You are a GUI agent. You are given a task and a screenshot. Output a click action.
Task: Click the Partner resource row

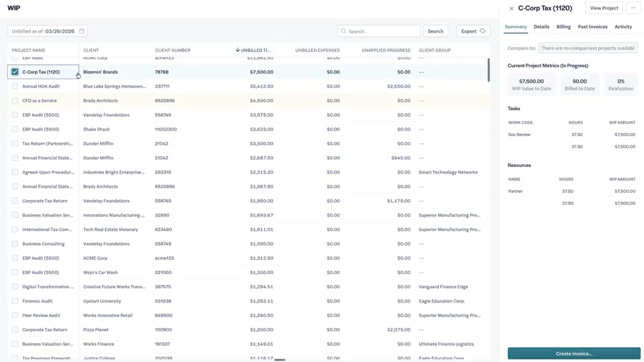571,191
